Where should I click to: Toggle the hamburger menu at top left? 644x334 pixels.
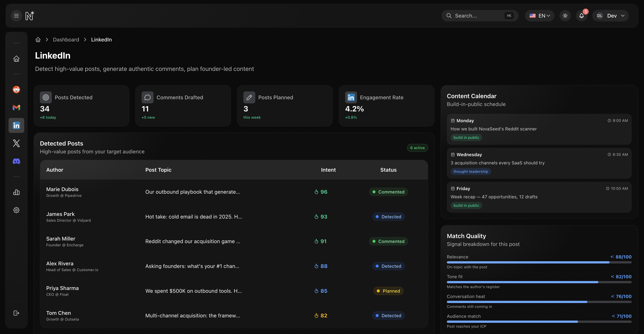pos(16,15)
